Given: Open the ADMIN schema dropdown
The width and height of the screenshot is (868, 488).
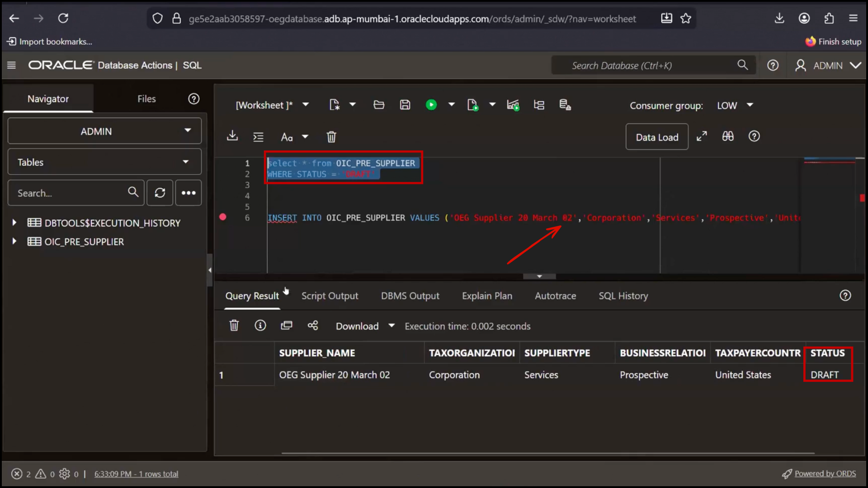Looking at the screenshot, I should (x=104, y=131).
